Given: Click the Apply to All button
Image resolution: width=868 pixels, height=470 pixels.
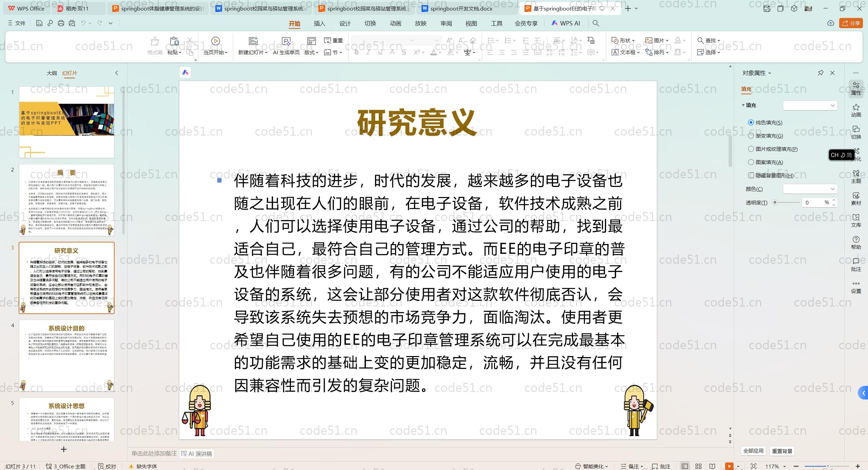Looking at the screenshot, I should click(x=753, y=451).
